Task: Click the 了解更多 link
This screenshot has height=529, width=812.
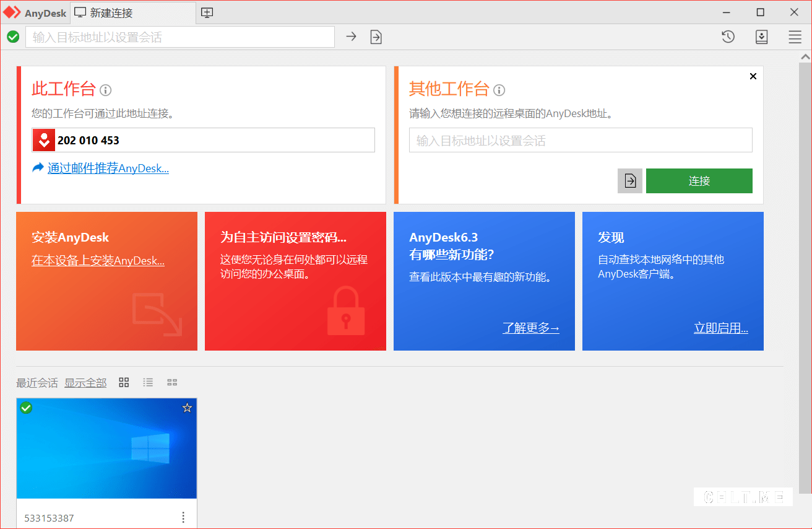Action: (531, 328)
